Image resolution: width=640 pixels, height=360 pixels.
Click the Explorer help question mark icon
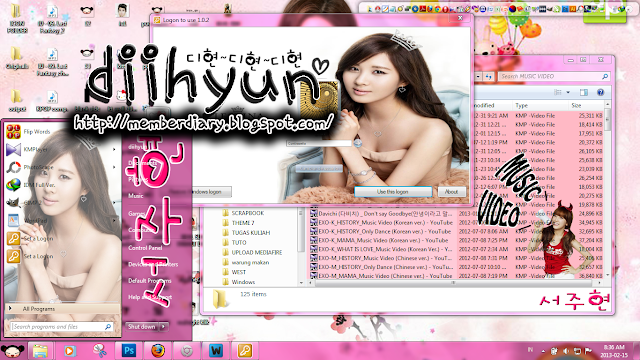(600, 93)
